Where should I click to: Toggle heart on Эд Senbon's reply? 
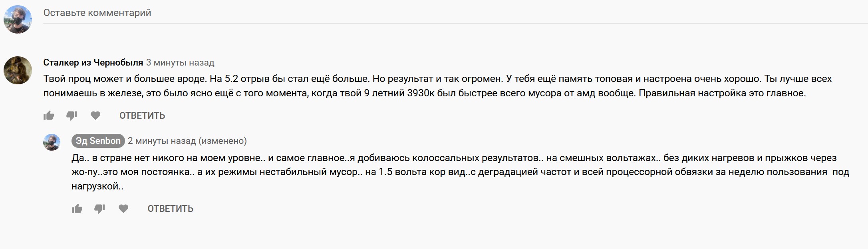[124, 209]
